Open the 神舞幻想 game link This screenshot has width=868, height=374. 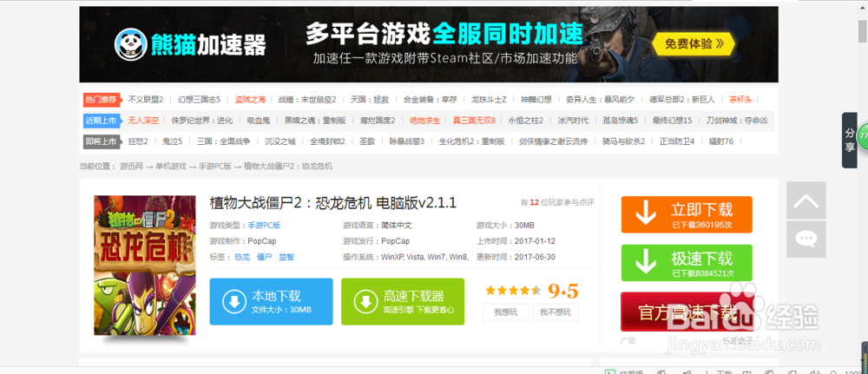tap(536, 100)
